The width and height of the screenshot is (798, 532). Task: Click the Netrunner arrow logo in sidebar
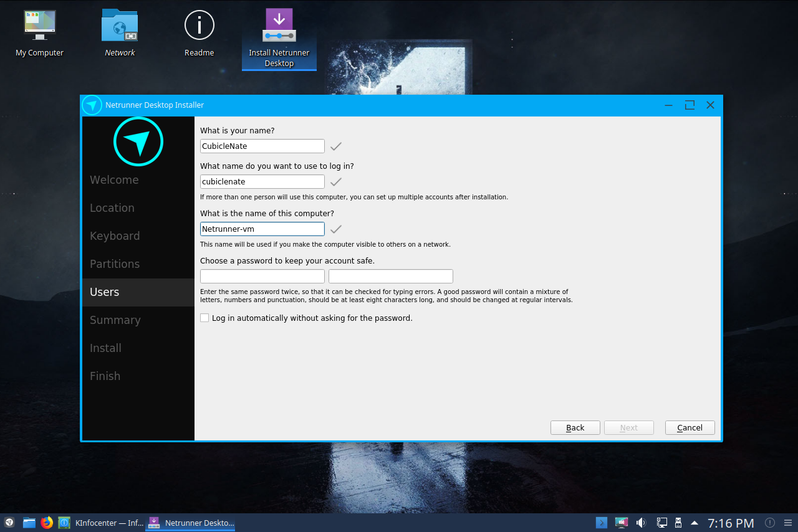click(138, 141)
